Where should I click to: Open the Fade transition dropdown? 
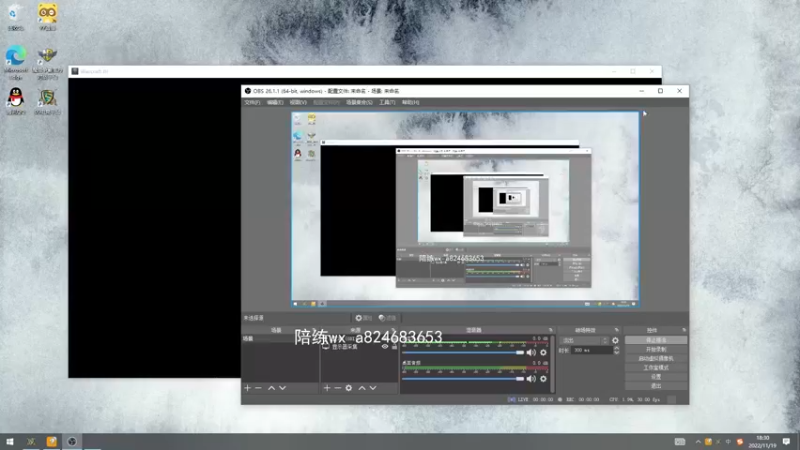[584, 340]
